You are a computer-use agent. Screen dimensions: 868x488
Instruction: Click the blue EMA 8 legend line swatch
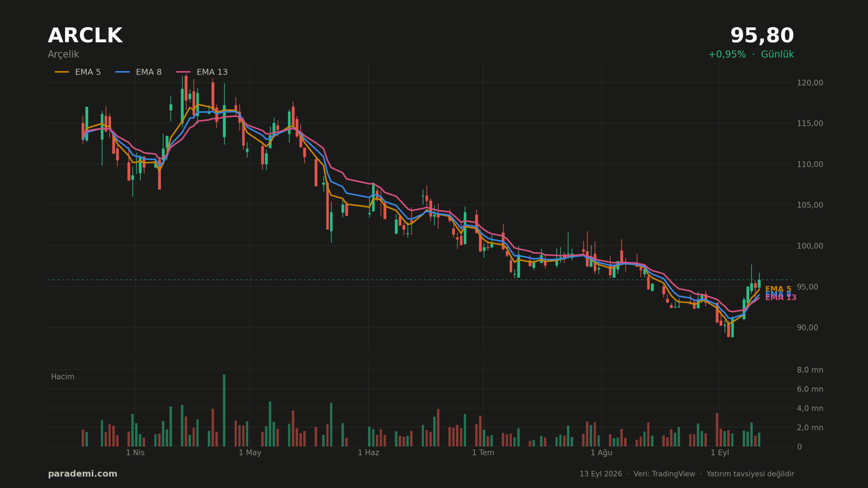[123, 72]
